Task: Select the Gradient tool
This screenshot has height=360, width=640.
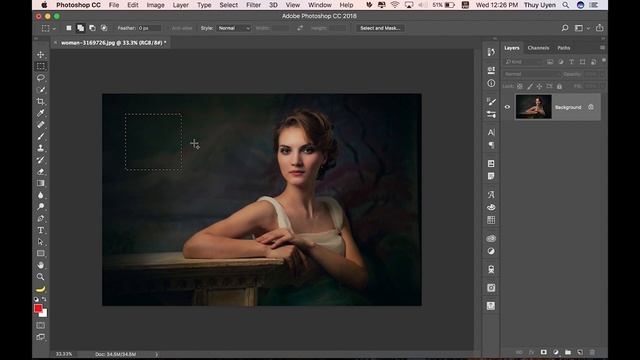Action: [40, 183]
